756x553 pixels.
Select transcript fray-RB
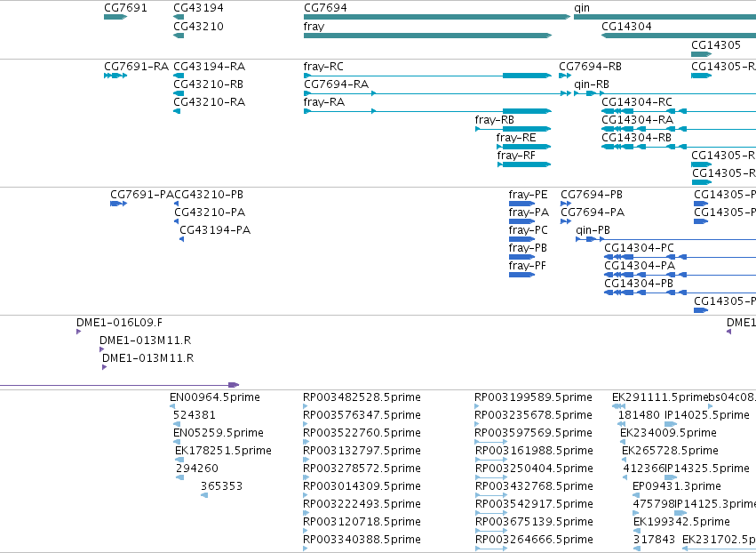(513, 129)
